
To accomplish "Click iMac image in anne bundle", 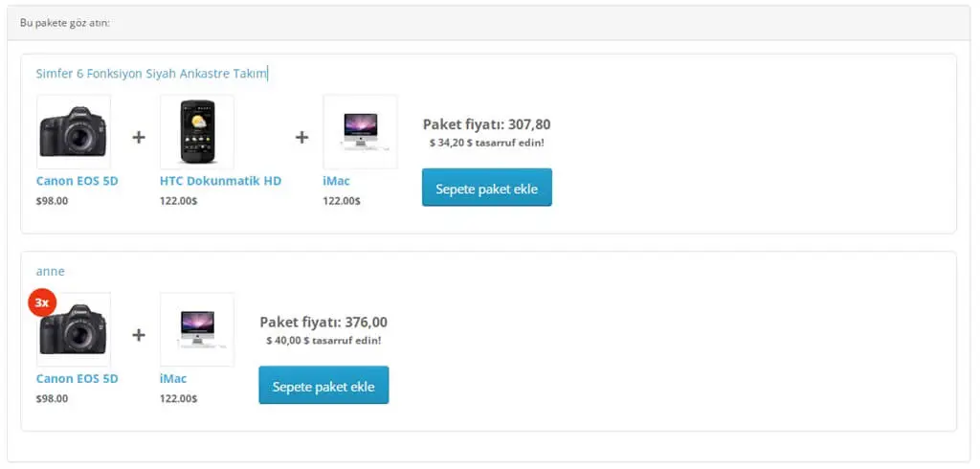I will point(197,329).
